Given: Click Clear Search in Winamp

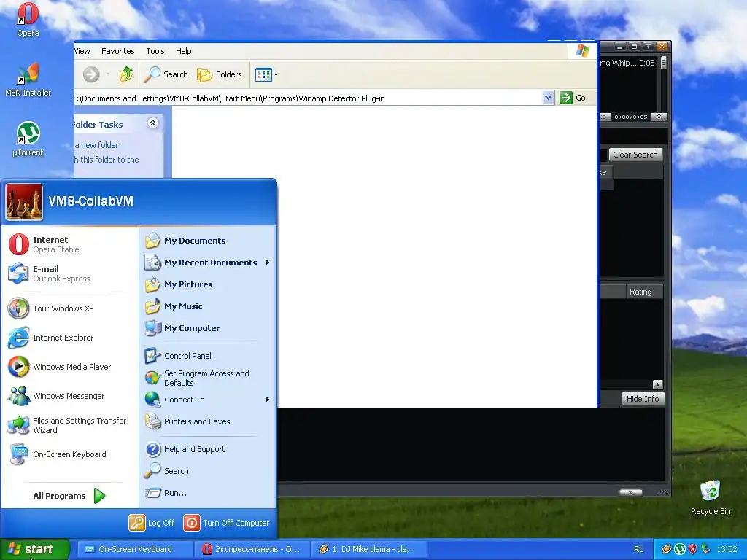Looking at the screenshot, I should (x=635, y=155).
